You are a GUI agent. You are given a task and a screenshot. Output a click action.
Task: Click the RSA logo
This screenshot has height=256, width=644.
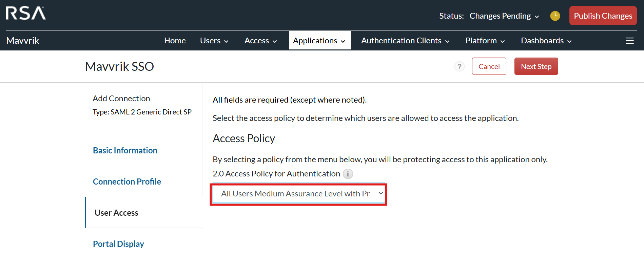click(26, 14)
